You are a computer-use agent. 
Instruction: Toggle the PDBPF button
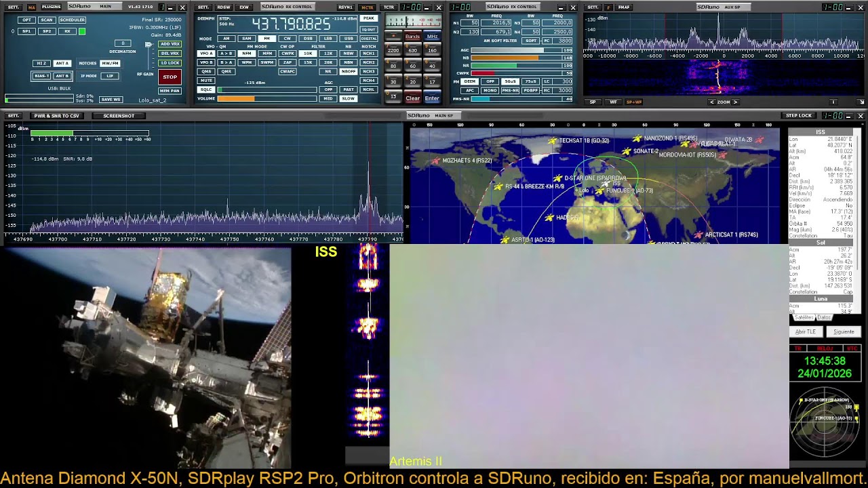tap(531, 90)
